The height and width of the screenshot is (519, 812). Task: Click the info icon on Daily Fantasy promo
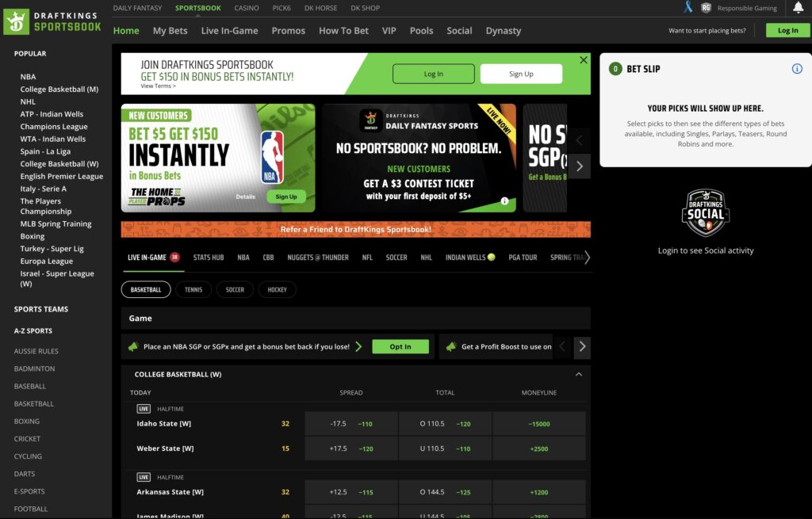click(504, 201)
